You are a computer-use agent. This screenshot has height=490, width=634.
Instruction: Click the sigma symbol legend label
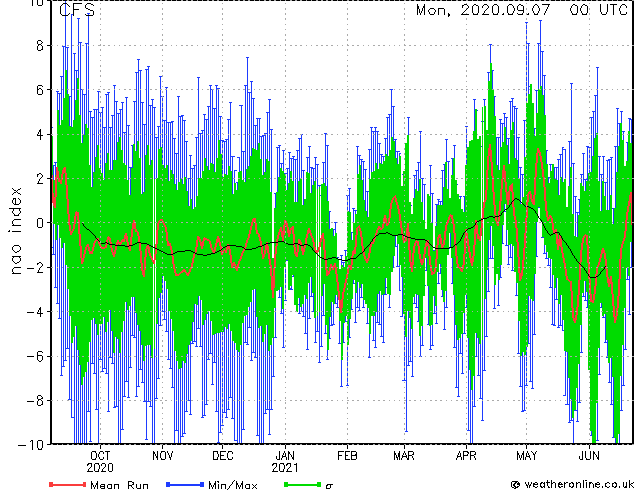point(329,485)
